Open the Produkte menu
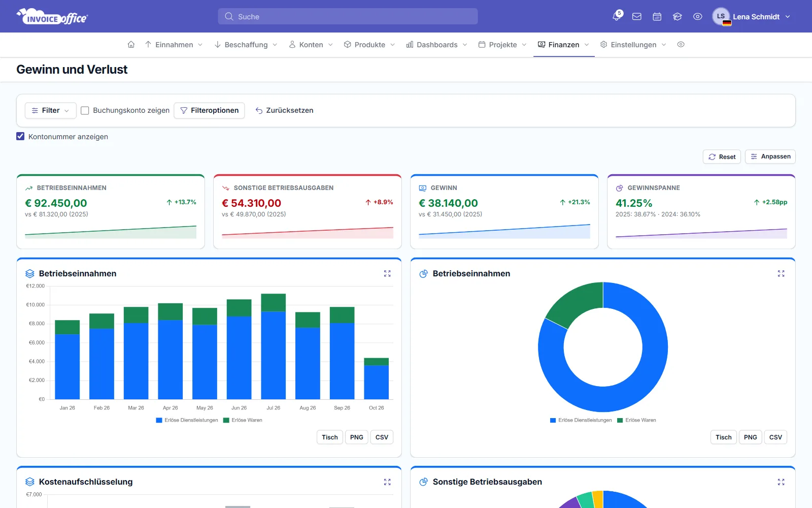 point(369,45)
